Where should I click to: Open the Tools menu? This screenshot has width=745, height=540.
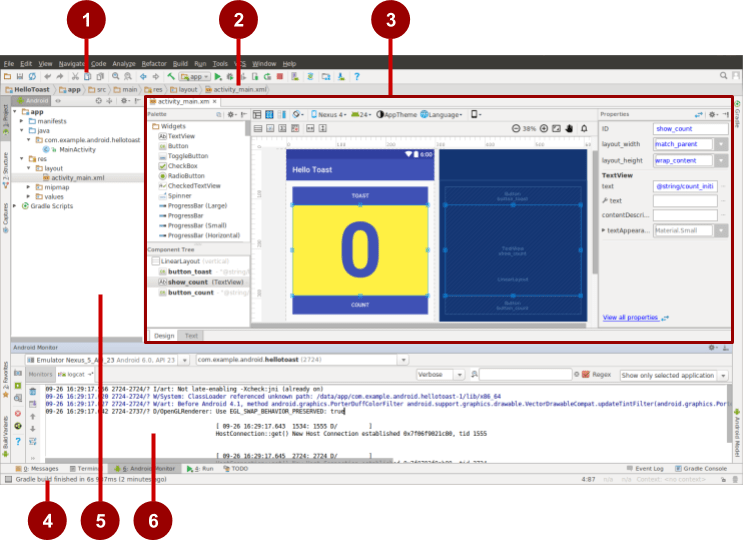pyautogui.click(x=220, y=64)
